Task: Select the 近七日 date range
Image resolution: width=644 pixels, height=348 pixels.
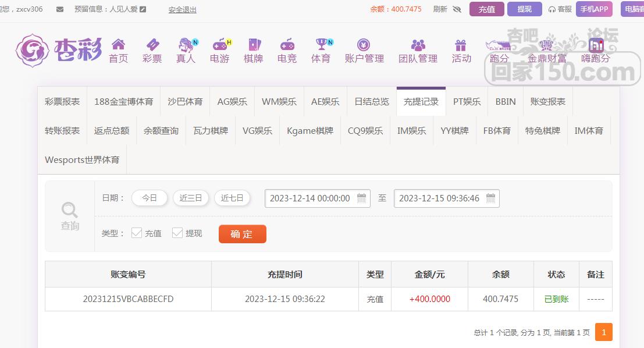Action: click(232, 198)
